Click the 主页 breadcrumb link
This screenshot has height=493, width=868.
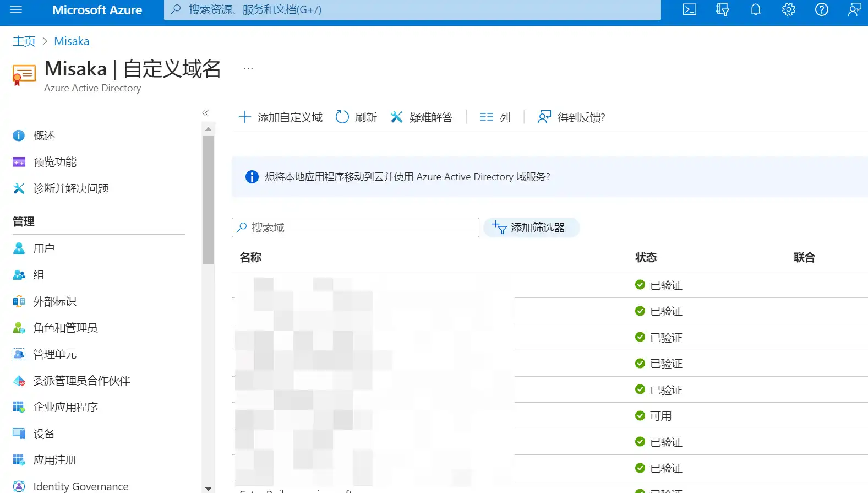pos(24,41)
